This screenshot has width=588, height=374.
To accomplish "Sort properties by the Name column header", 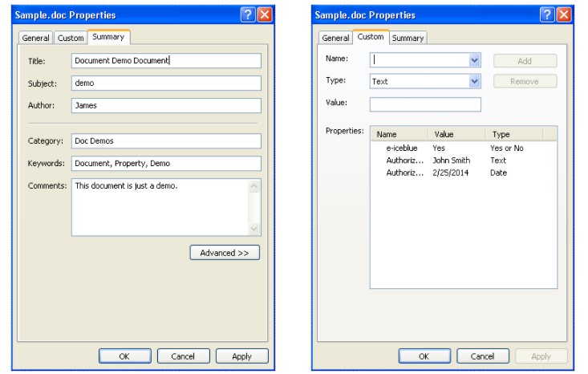I will pos(399,134).
